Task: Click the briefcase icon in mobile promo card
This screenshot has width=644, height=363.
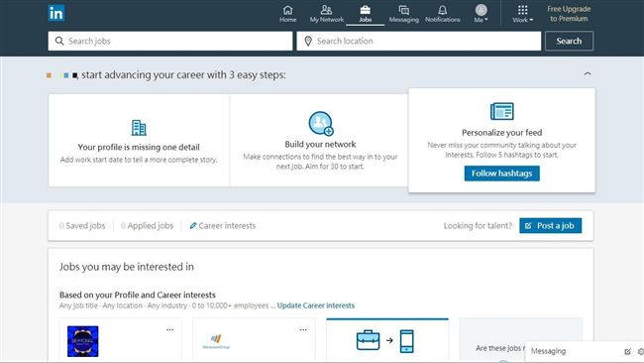Action: pyautogui.click(x=368, y=340)
